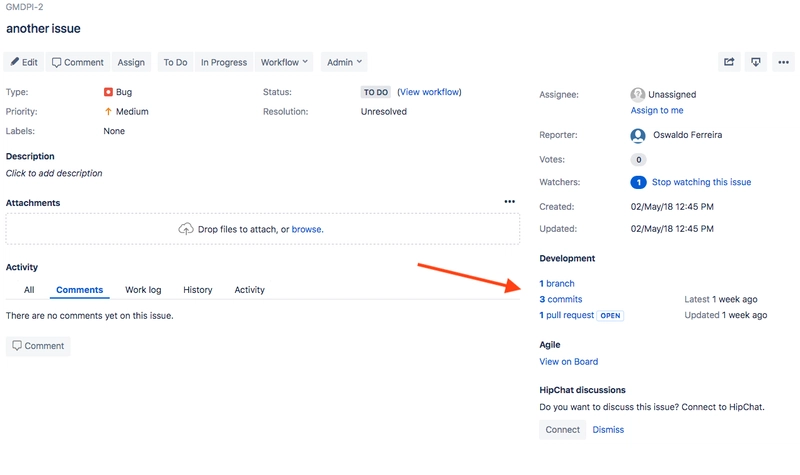Expand the Workflow dropdown
The width and height of the screenshot is (800, 475).
point(284,62)
